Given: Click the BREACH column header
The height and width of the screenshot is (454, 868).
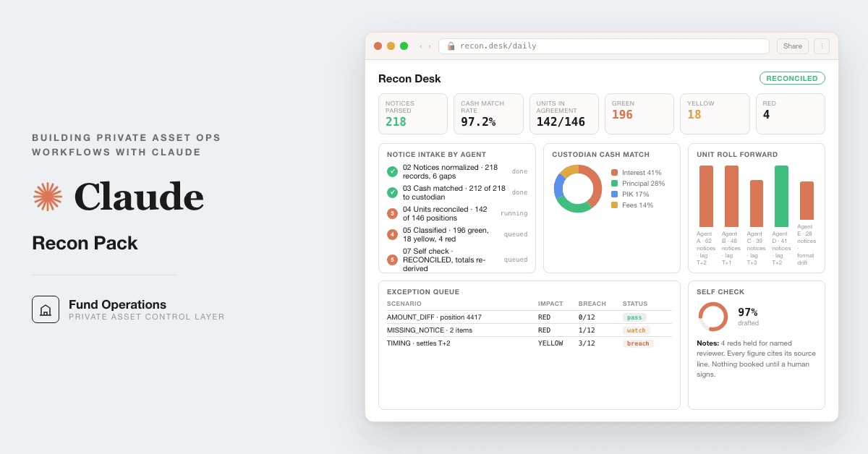Looking at the screenshot, I should tap(592, 304).
